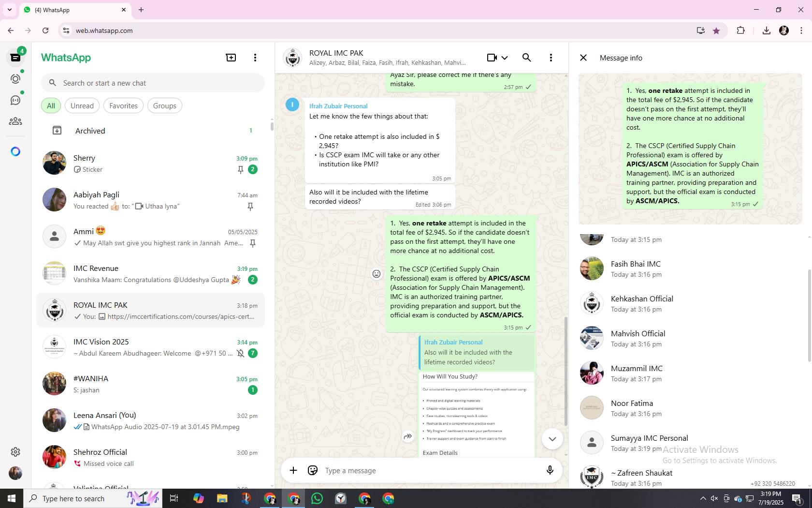Open Chrome tab search dropdown
Viewport: 812px width, 508px height.
click(x=9, y=10)
